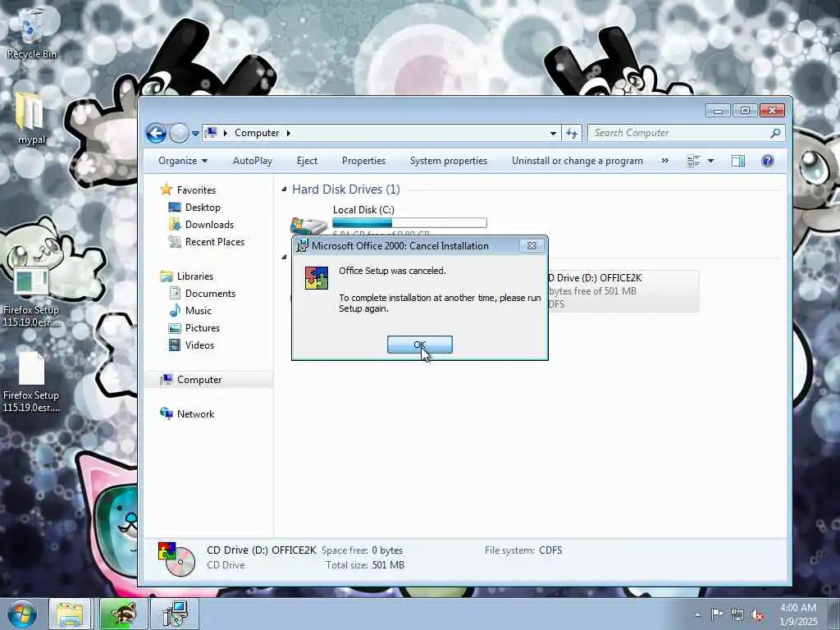Confirm the cancel dialog with OK
The image size is (840, 630).
point(419,345)
